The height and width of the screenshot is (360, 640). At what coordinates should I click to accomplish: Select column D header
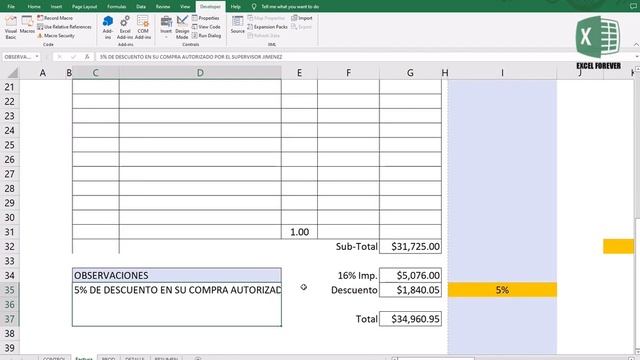pyautogui.click(x=200, y=73)
